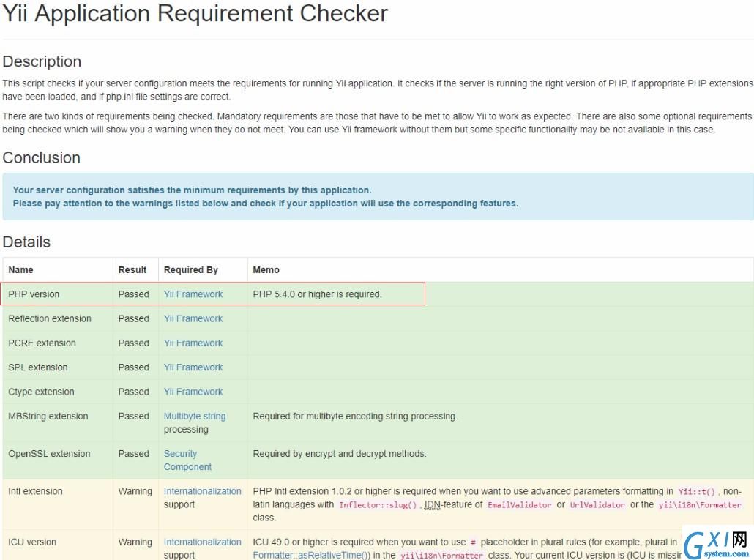
Task: Click Passed result for PHP version
Action: [134, 294]
